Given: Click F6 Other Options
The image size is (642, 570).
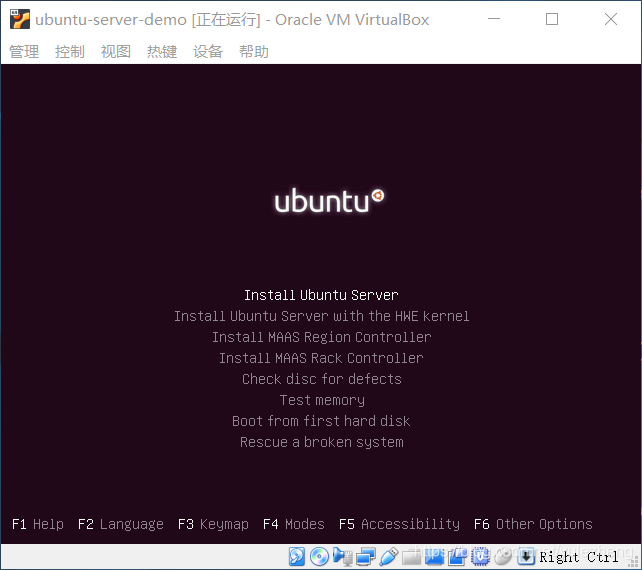Looking at the screenshot, I should (x=533, y=524).
